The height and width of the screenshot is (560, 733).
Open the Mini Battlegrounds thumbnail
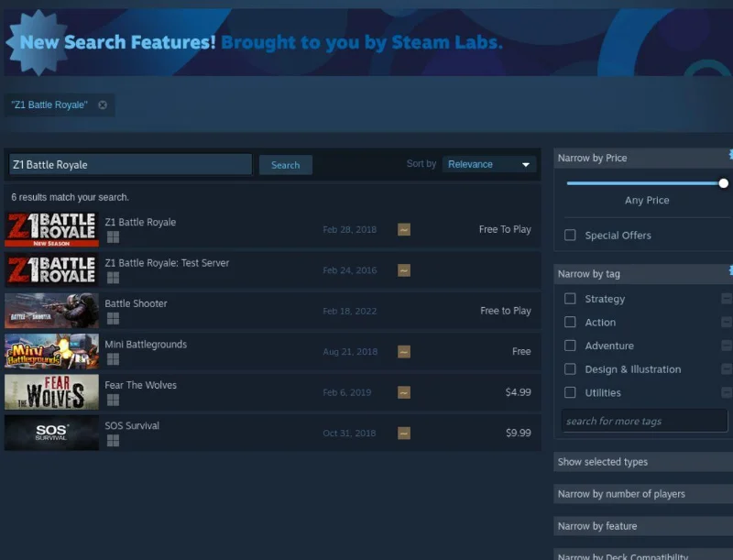(51, 351)
